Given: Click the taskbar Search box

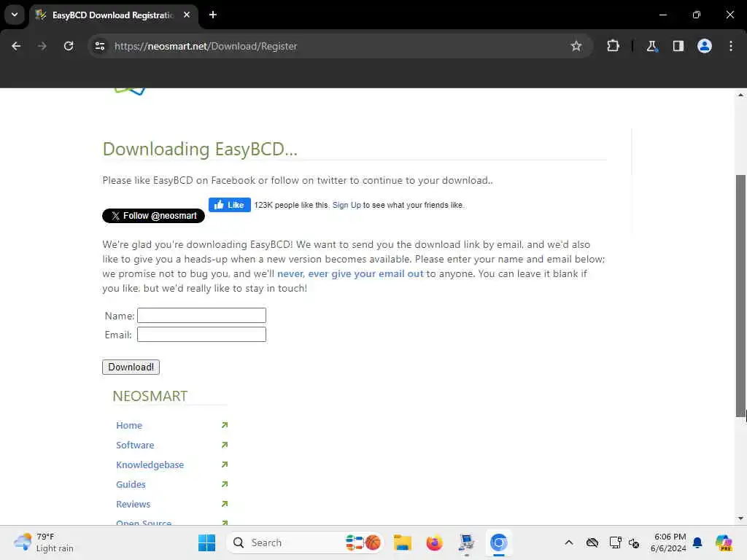Looking at the screenshot, I should coord(305,542).
